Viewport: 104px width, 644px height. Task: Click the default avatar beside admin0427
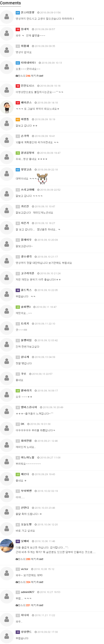[x=7, y=596]
